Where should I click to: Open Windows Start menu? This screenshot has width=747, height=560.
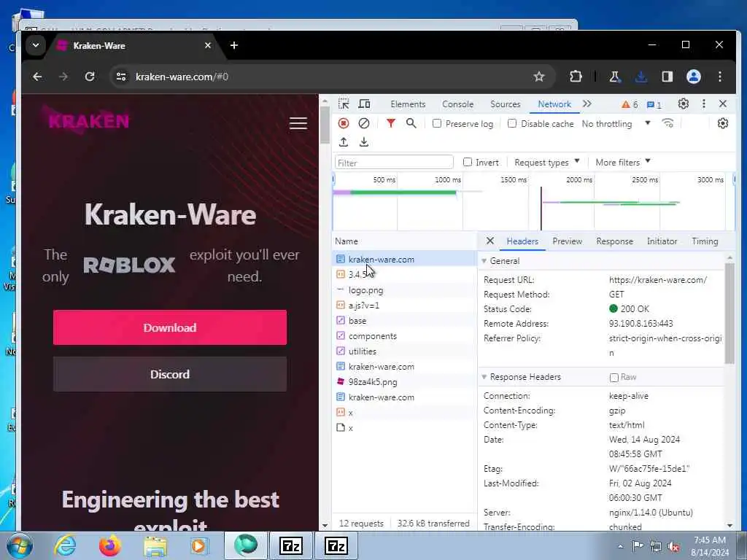click(x=19, y=545)
